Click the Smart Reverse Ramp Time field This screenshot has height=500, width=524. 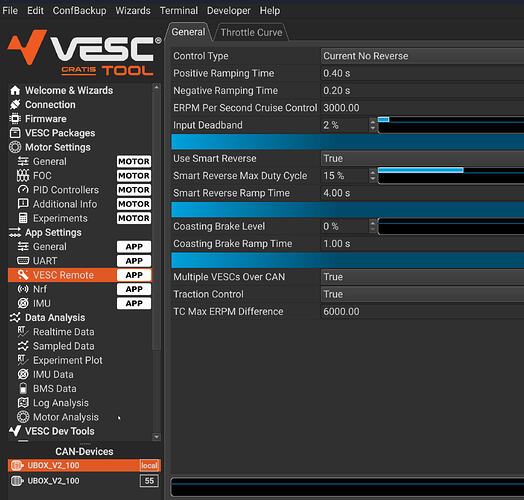(x=422, y=193)
